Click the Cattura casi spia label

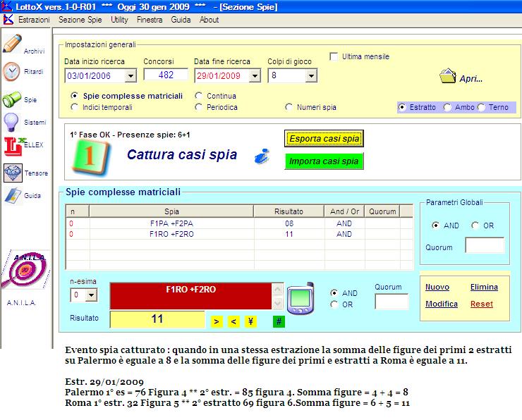pyautogui.click(x=182, y=154)
